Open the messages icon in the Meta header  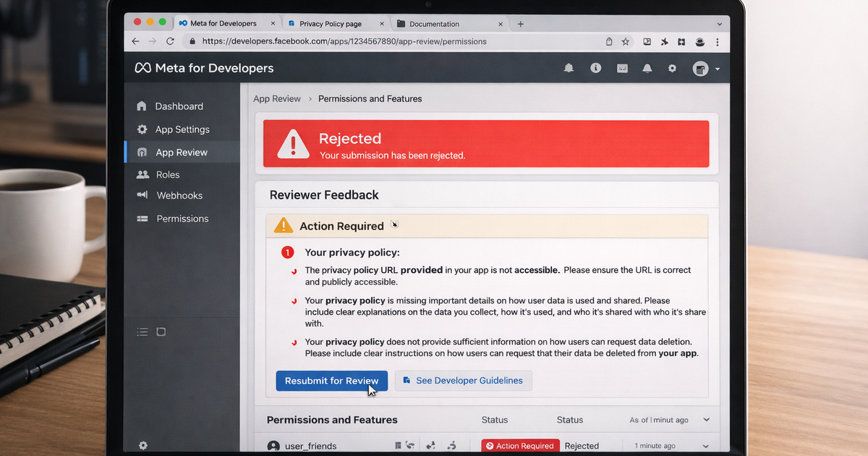point(622,68)
